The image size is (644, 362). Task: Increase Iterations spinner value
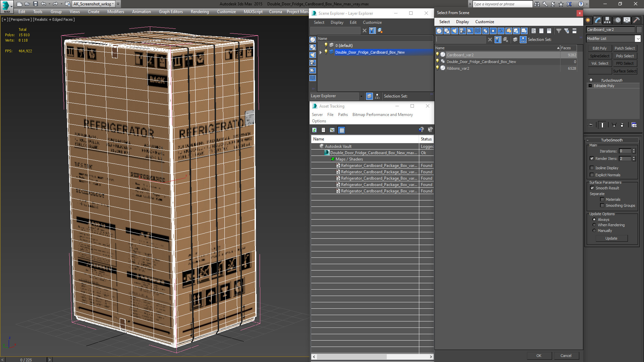pyautogui.click(x=634, y=150)
